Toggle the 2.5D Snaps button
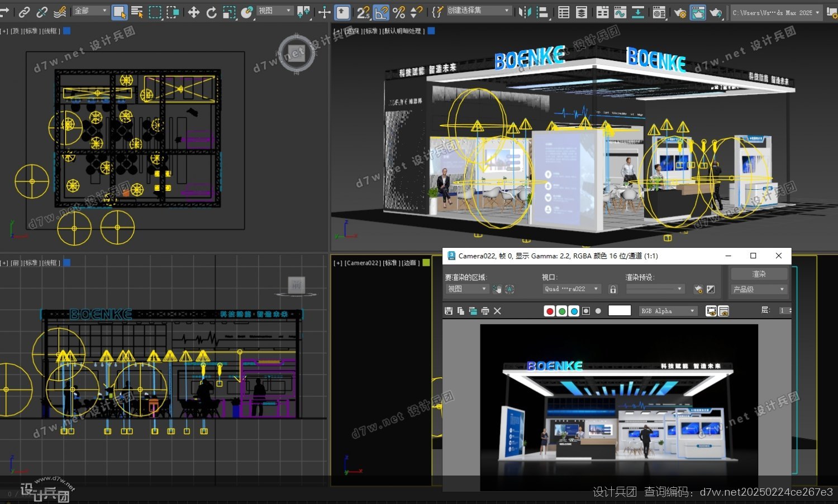The height and width of the screenshot is (504, 838). (x=363, y=12)
